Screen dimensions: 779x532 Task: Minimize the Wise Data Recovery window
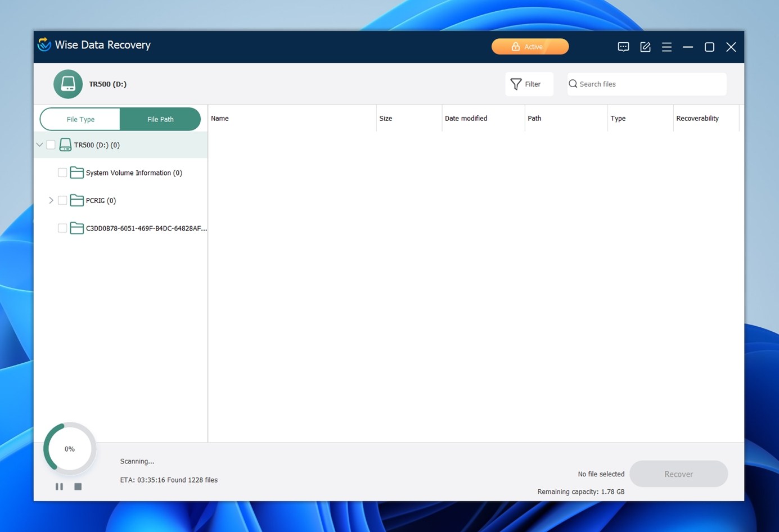tap(688, 47)
